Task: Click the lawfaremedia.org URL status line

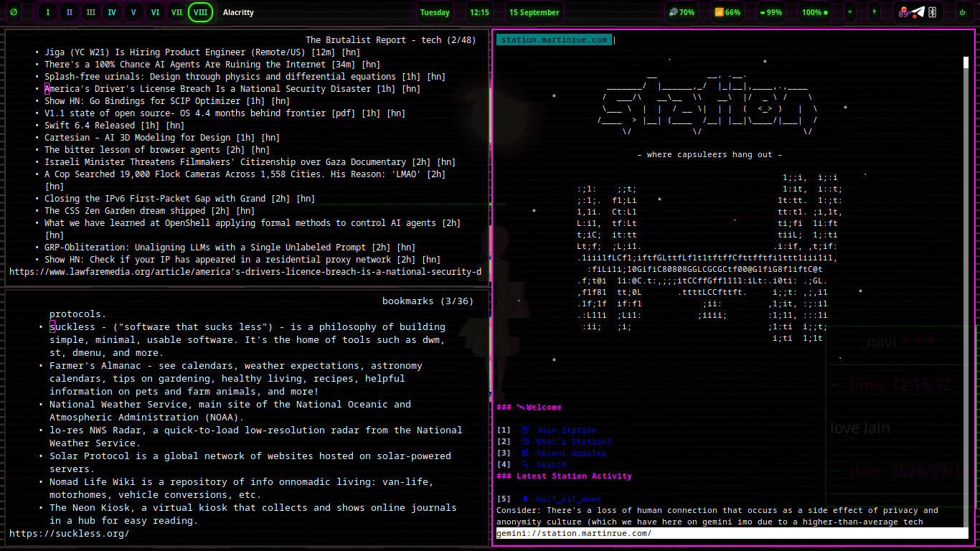Action: click(245, 272)
